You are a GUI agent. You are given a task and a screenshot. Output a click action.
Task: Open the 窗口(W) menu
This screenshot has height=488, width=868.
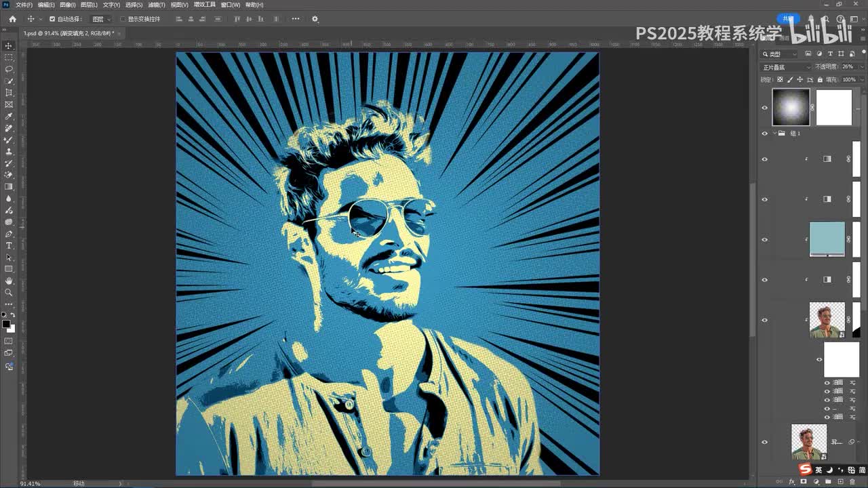tap(231, 5)
